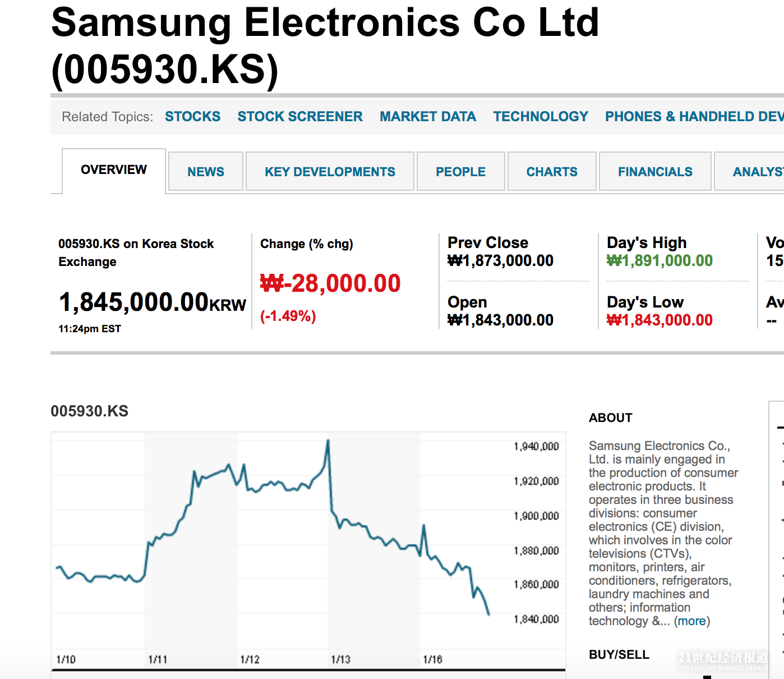Click the 1/16 date label on chart
784x679 pixels.
pos(432,659)
